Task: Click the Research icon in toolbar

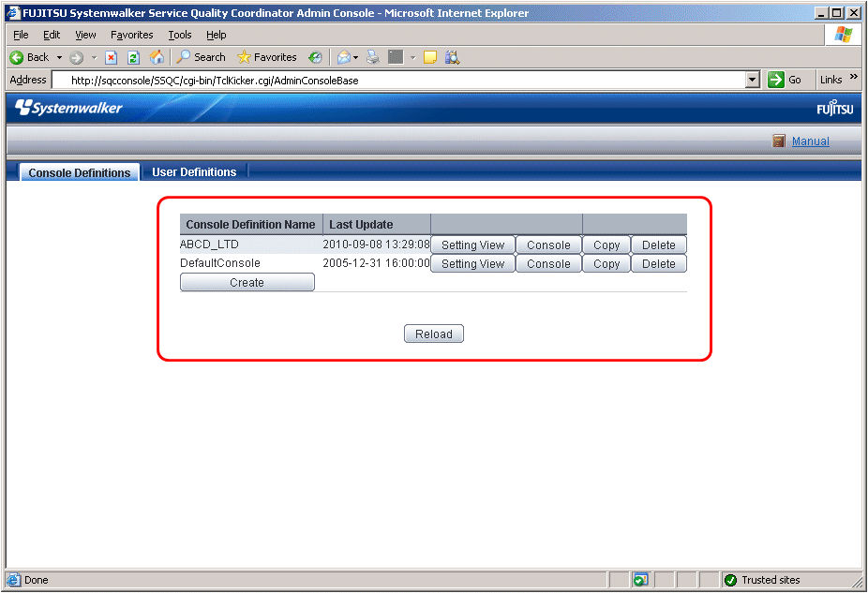Action: (452, 57)
